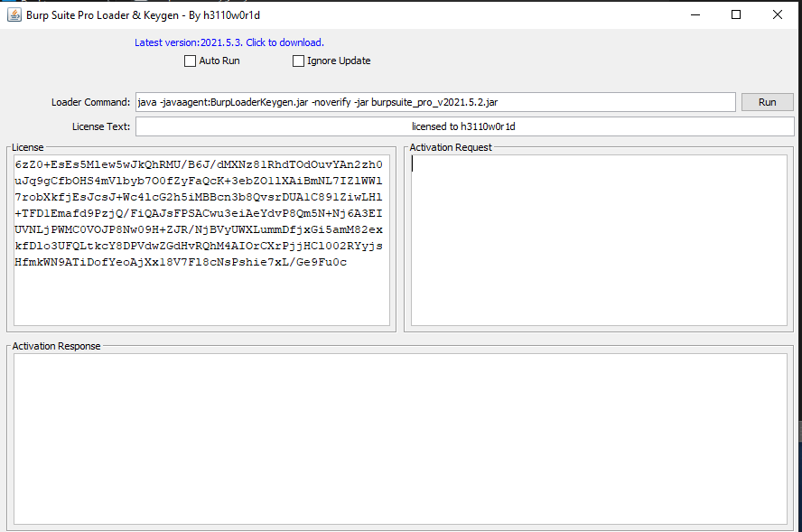Screen dimensions: 802x532
Task: Click the keygen application icon in the title bar
Action: [x=13, y=14]
